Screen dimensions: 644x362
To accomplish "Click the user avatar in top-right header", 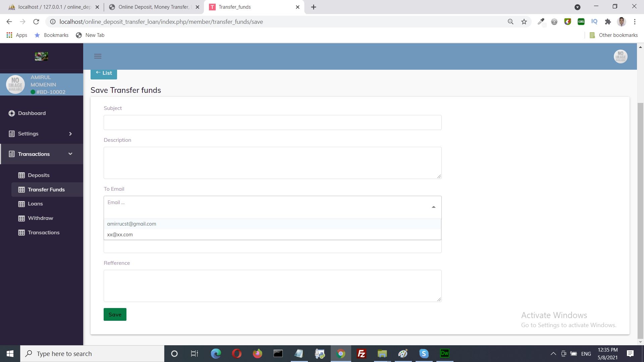I will (620, 56).
